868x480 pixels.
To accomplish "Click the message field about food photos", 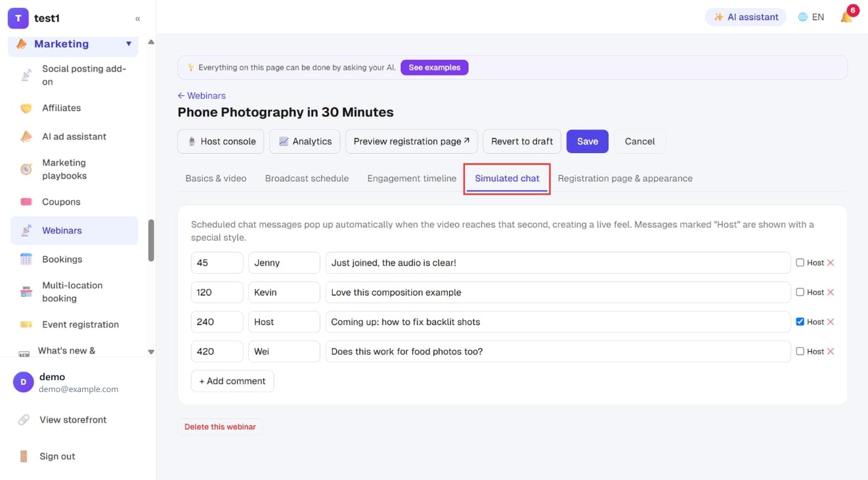I will 558,351.
